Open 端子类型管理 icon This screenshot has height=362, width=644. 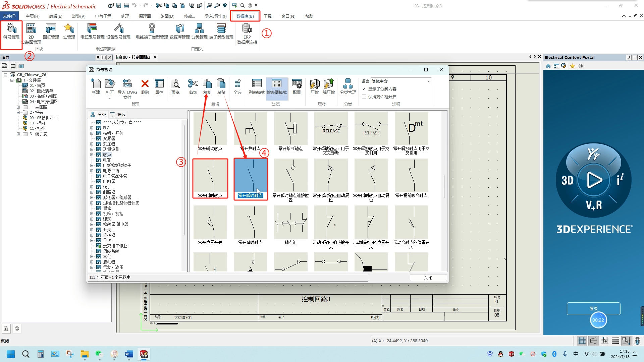(x=221, y=32)
